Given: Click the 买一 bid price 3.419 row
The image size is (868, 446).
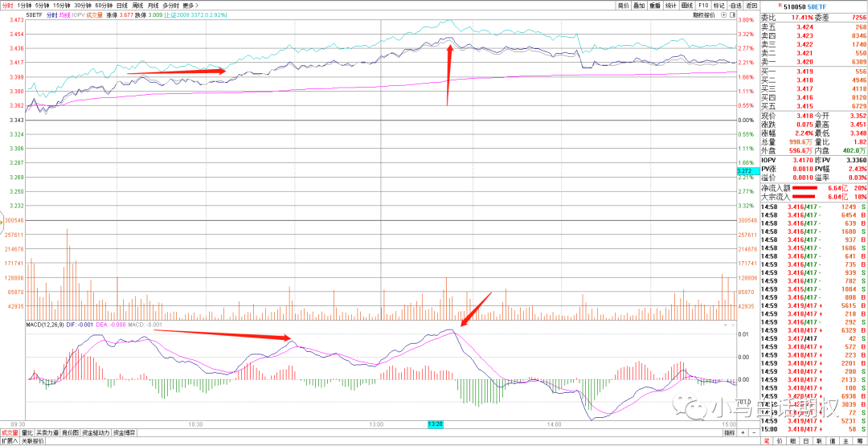Looking at the screenshot, I should 813,72.
